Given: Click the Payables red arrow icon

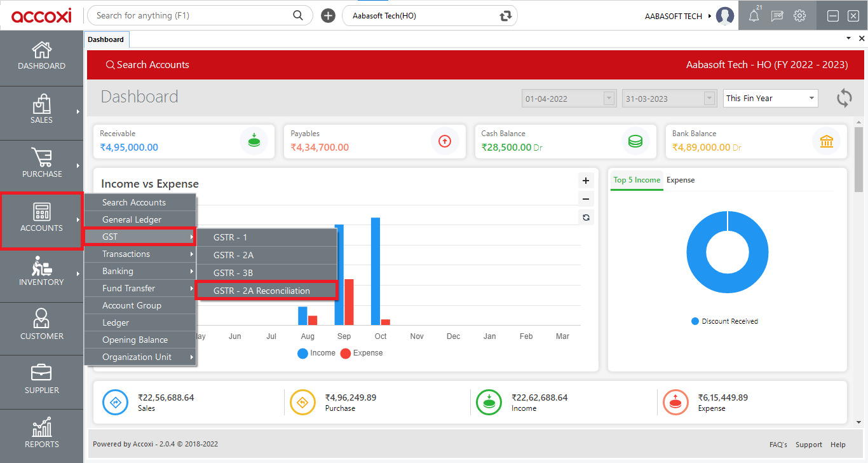Looking at the screenshot, I should 445,141.
